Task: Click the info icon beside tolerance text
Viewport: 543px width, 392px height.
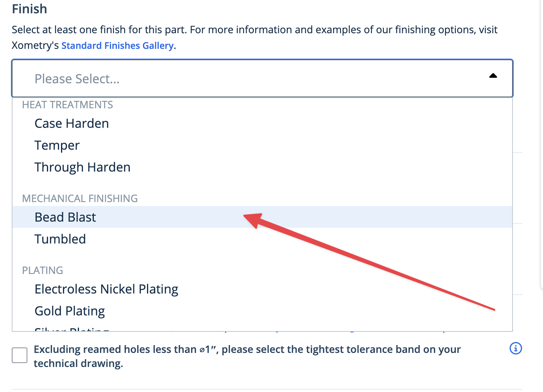Action: point(516,348)
